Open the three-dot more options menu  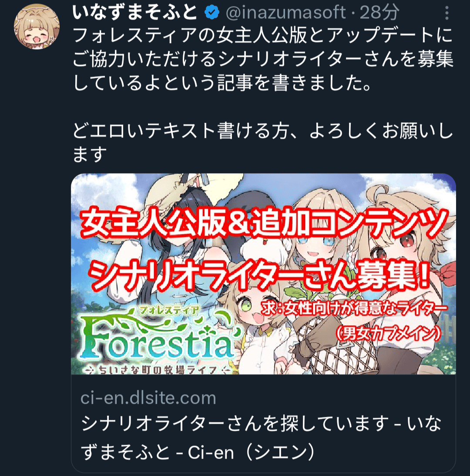446,13
